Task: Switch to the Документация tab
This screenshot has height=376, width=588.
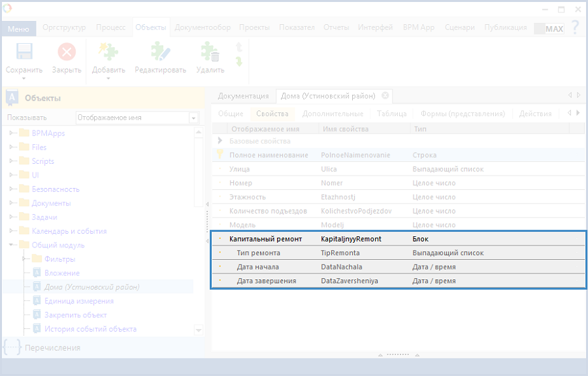Action: (243, 96)
